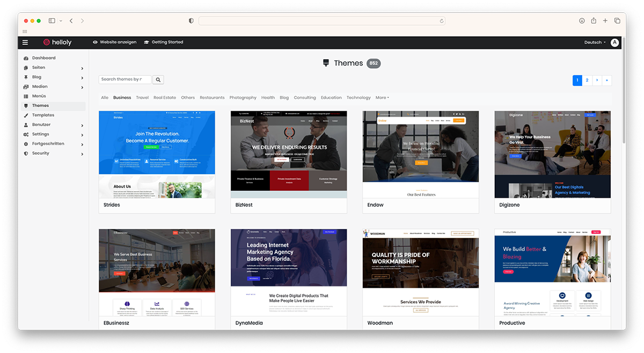Click the Safari privacy shield icon

click(x=191, y=20)
